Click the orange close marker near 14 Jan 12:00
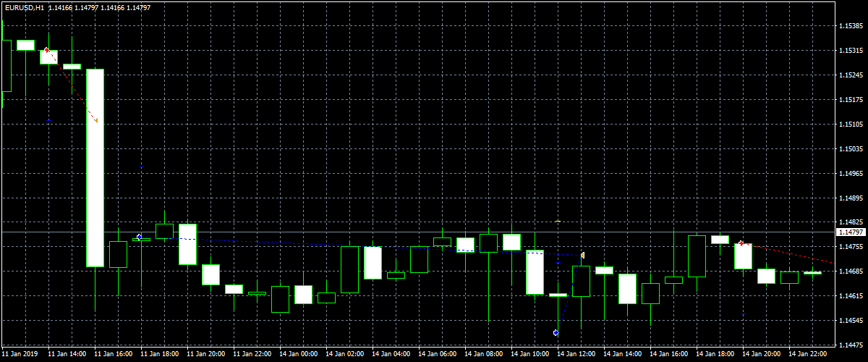The height and width of the screenshot is (362, 868). point(582,256)
